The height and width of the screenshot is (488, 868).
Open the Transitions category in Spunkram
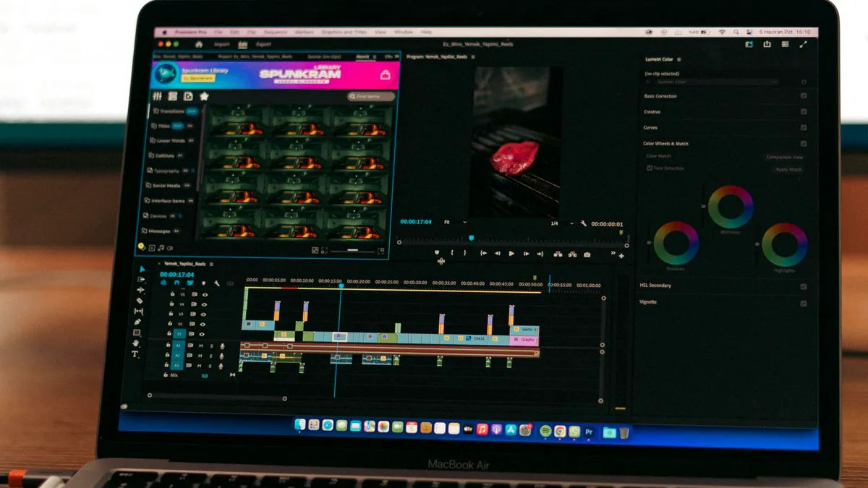(173, 111)
